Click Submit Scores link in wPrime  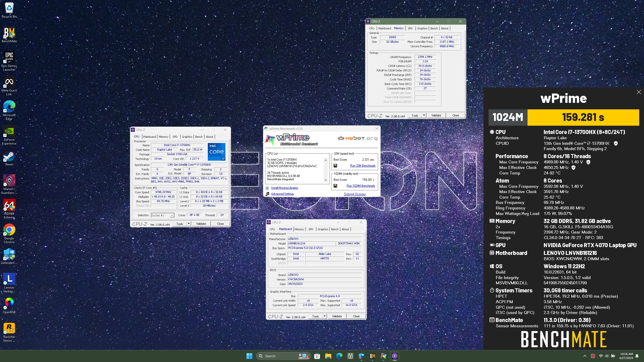355,194
